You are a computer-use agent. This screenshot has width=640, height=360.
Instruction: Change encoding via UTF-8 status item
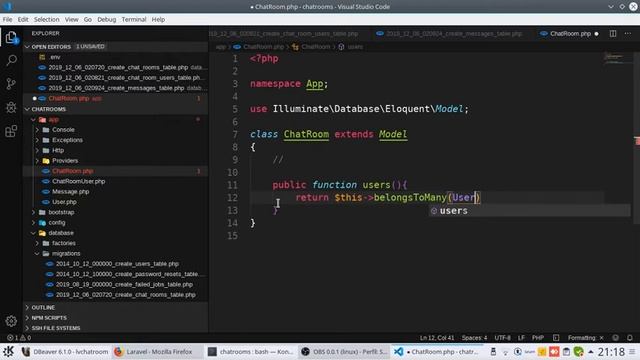pos(502,338)
